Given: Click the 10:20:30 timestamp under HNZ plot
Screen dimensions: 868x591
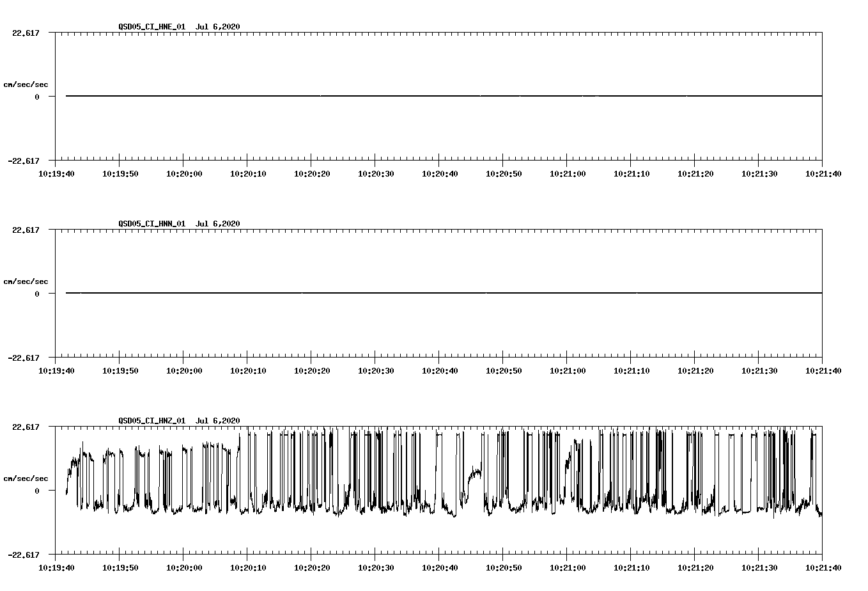Looking at the screenshot, I should (x=375, y=567).
